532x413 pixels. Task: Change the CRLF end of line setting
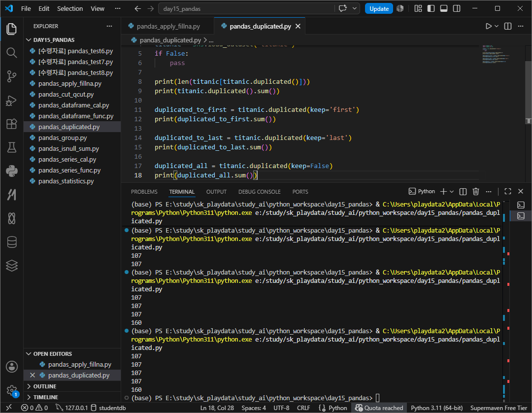point(303,408)
